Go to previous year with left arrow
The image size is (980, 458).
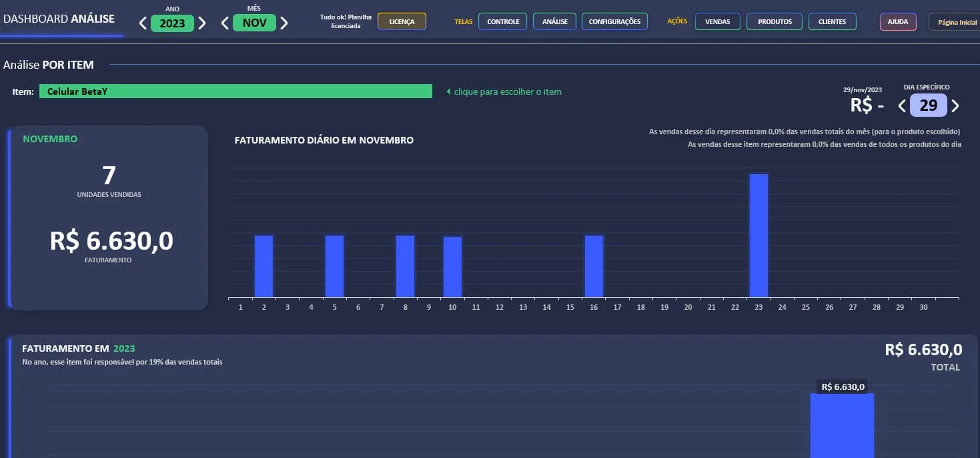point(143,23)
